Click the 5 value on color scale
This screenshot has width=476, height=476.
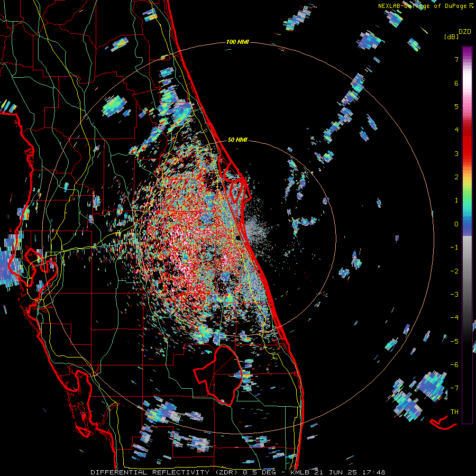456,106
